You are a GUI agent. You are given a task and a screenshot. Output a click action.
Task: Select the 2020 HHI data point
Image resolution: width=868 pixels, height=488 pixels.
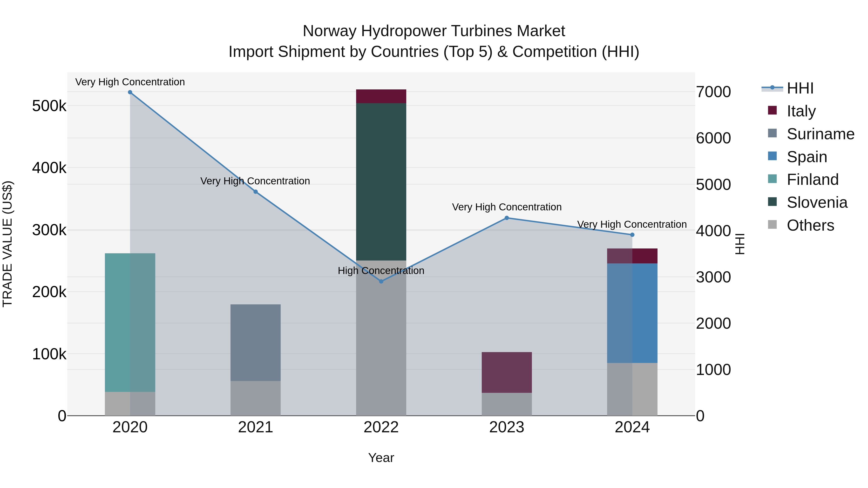click(x=130, y=92)
